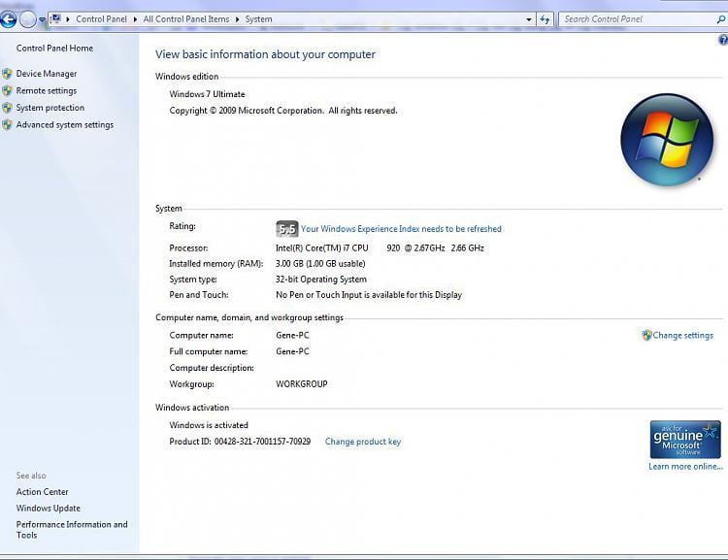Viewport: 728px width, 560px height.
Task: Click shield icon beside System protection
Action: pos(7,108)
